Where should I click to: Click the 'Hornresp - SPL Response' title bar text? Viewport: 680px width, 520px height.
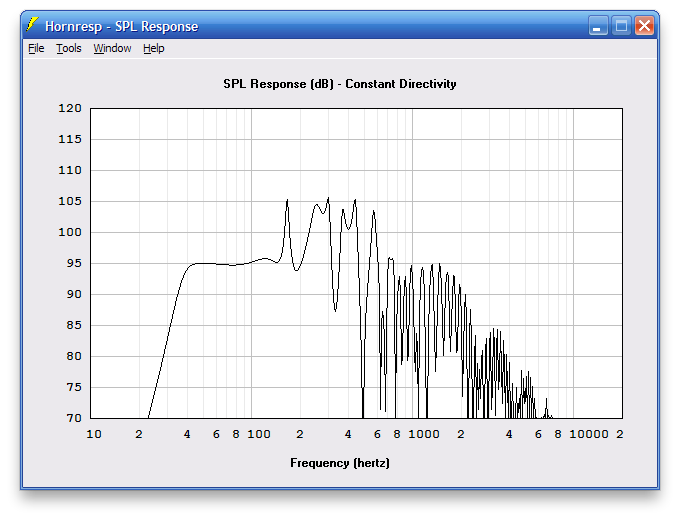pyautogui.click(x=121, y=26)
